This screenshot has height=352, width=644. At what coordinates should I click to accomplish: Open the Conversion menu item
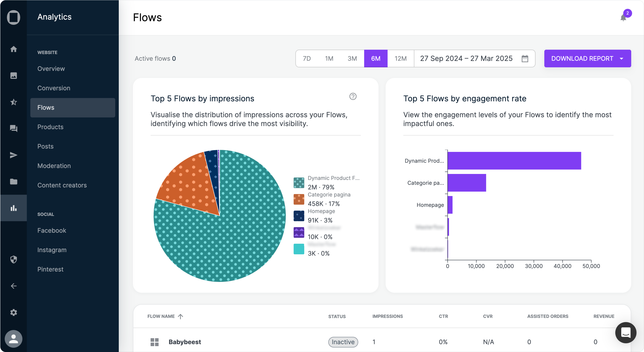coord(54,88)
